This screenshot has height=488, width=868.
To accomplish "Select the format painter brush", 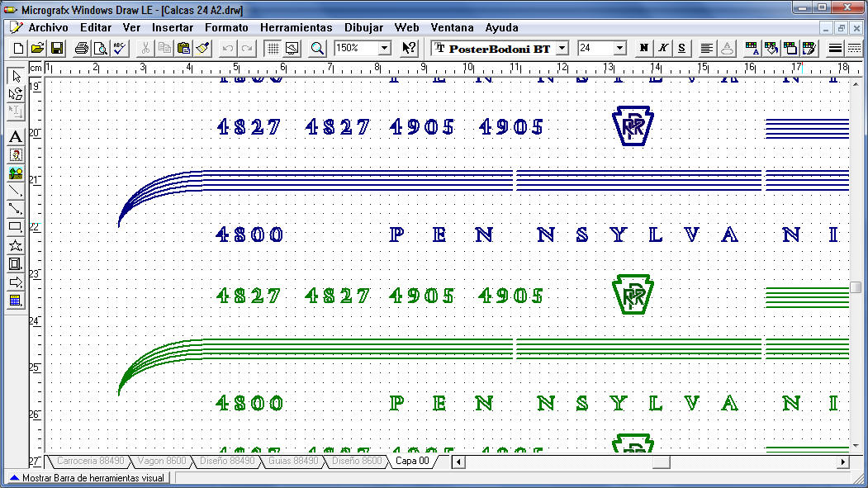I will tap(202, 48).
